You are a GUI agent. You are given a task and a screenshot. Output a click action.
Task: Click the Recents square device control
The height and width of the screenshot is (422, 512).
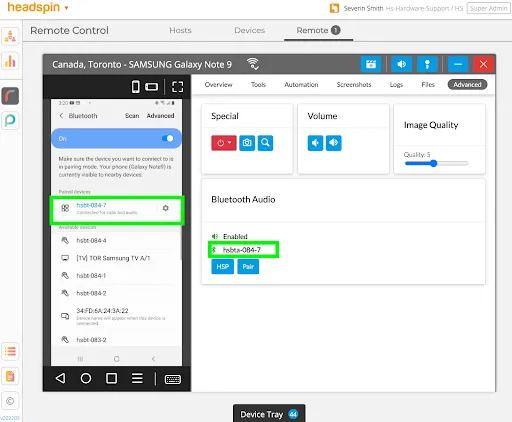pyautogui.click(x=111, y=378)
